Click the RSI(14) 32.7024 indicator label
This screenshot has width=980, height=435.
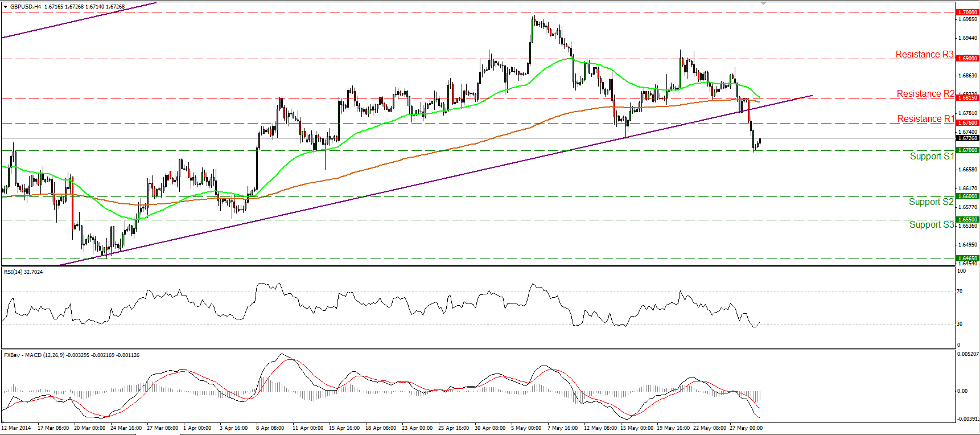click(x=23, y=272)
